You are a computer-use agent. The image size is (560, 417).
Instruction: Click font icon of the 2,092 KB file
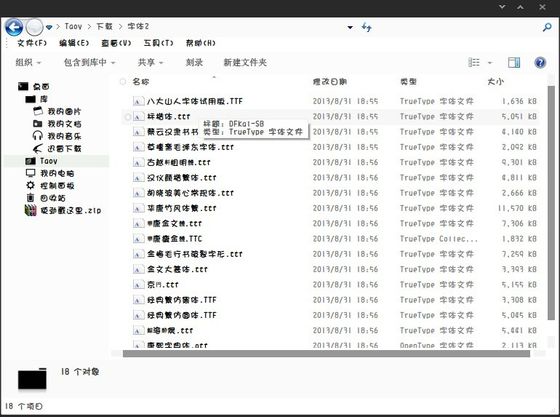139,147
